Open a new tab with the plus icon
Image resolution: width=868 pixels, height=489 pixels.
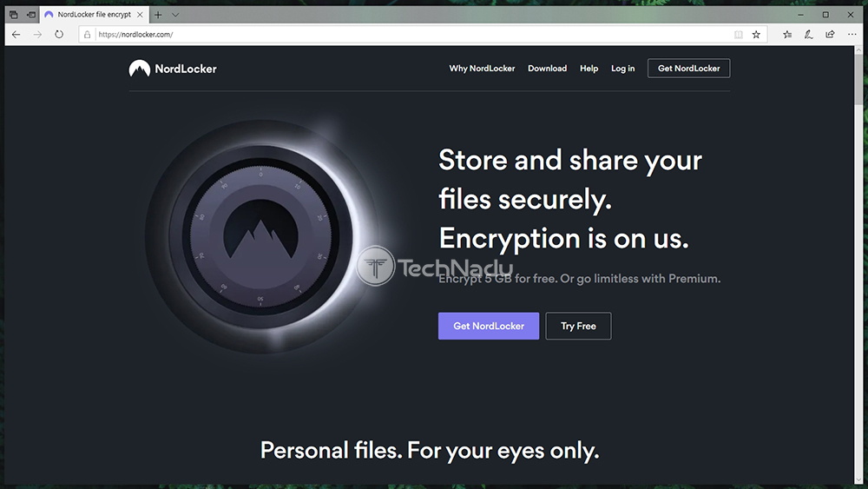pos(158,15)
